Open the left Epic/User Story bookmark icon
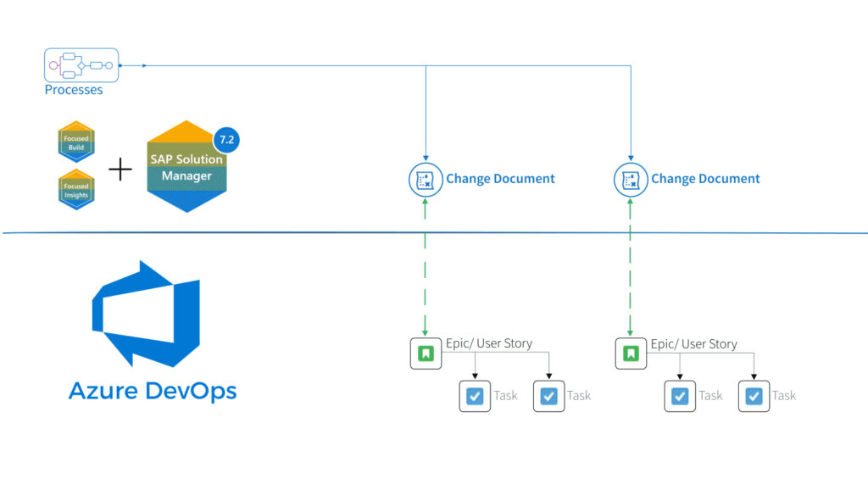Screen dimensions: 868x490 click(426, 353)
